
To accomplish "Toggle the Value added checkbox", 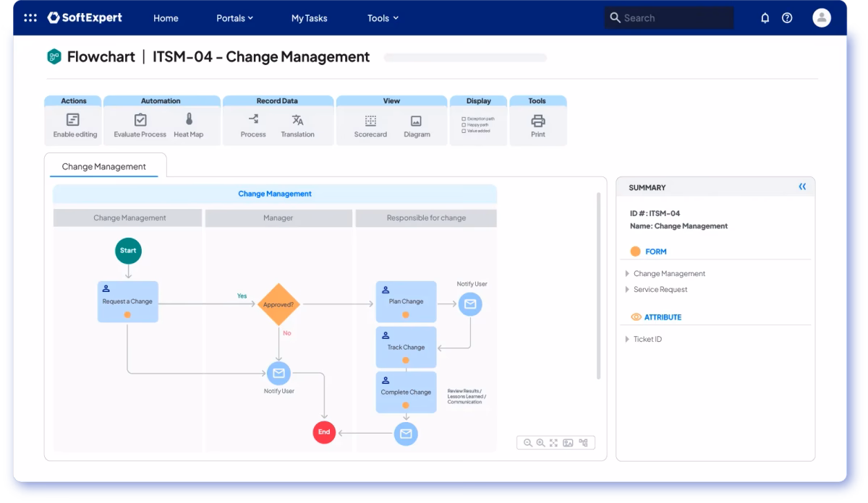I will click(x=463, y=129).
